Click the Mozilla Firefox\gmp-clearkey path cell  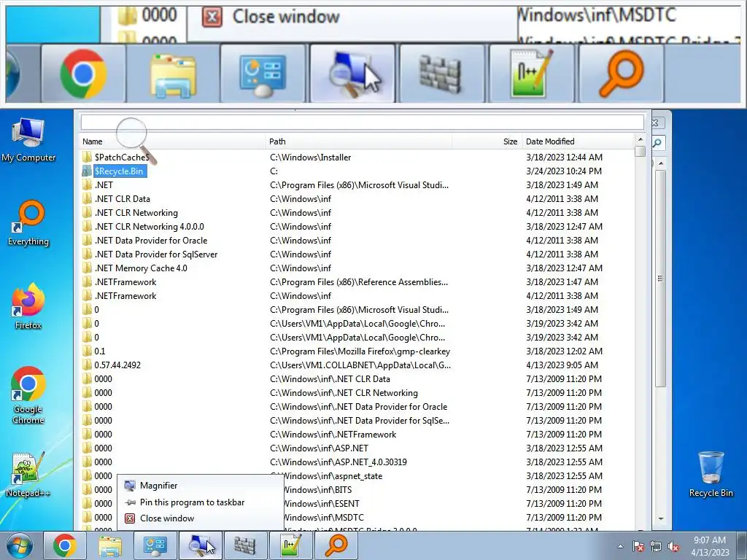(x=360, y=351)
